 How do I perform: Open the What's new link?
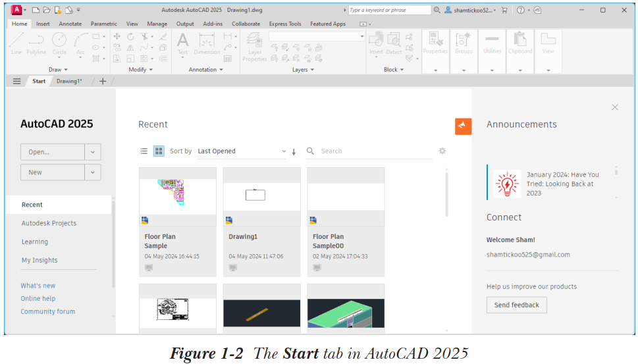(38, 286)
